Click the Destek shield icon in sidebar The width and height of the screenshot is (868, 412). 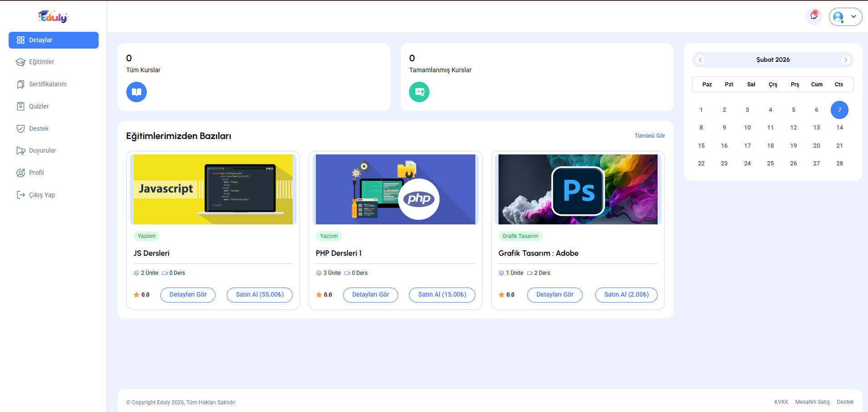click(x=20, y=129)
